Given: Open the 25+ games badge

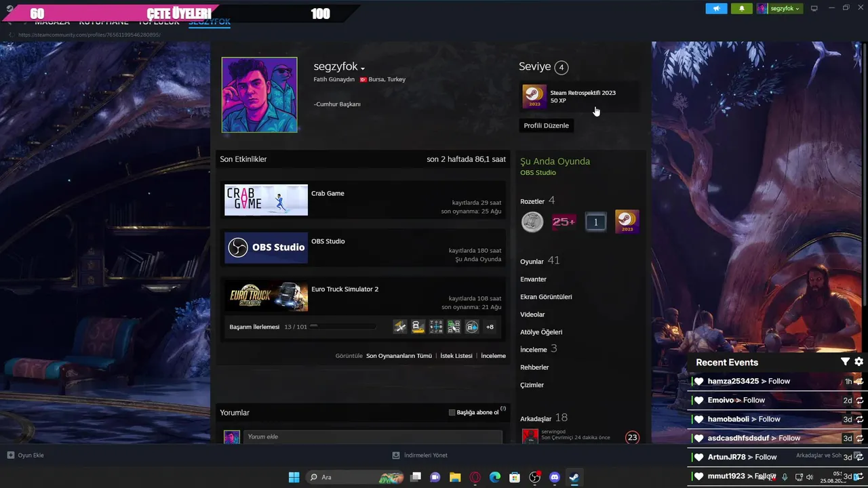Looking at the screenshot, I should click(564, 222).
